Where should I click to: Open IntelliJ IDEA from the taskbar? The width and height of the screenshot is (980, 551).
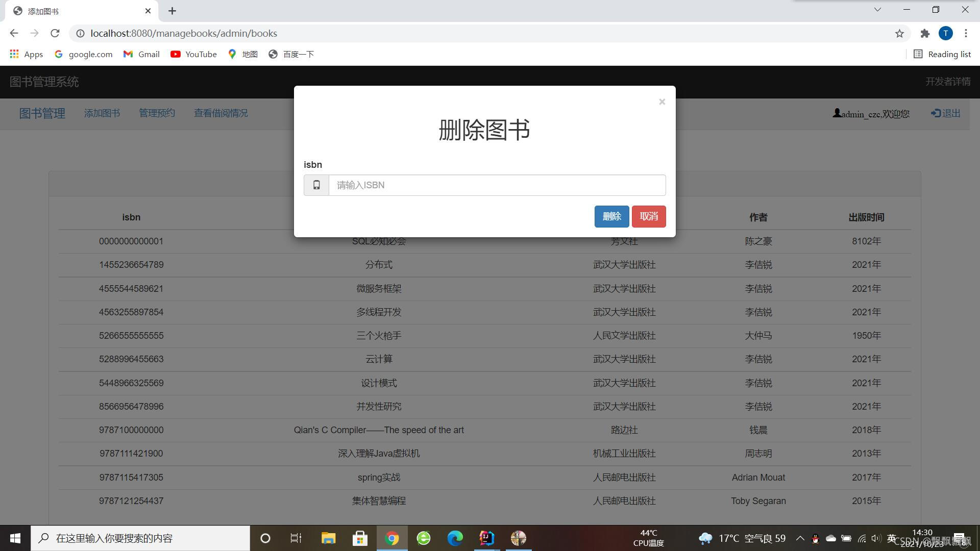point(486,538)
